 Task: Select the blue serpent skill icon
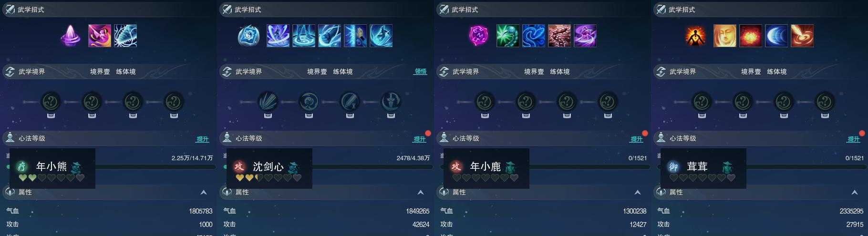pyautogui.click(x=534, y=36)
